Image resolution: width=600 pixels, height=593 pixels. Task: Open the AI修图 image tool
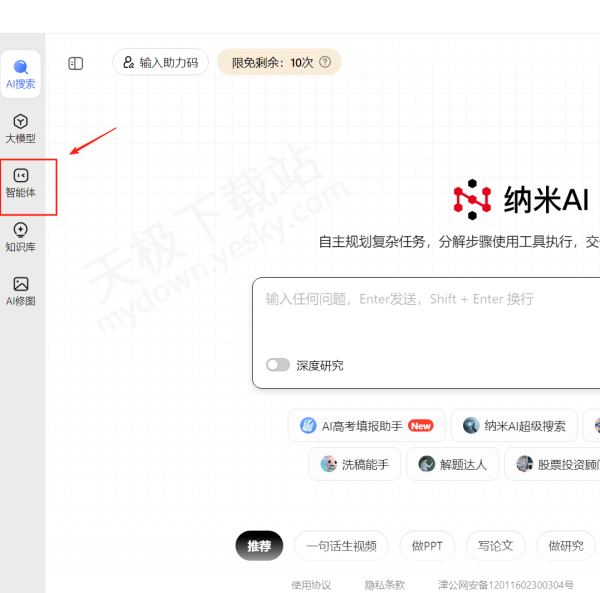pos(21,291)
